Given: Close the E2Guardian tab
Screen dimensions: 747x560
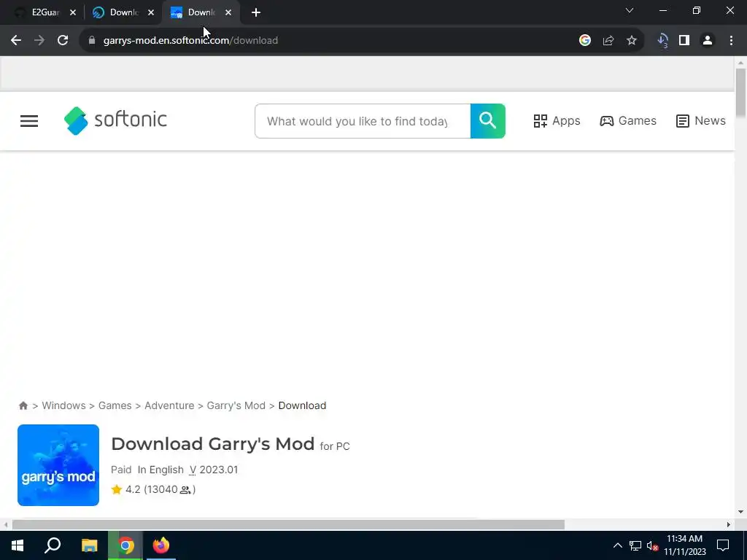Looking at the screenshot, I should pos(73,12).
